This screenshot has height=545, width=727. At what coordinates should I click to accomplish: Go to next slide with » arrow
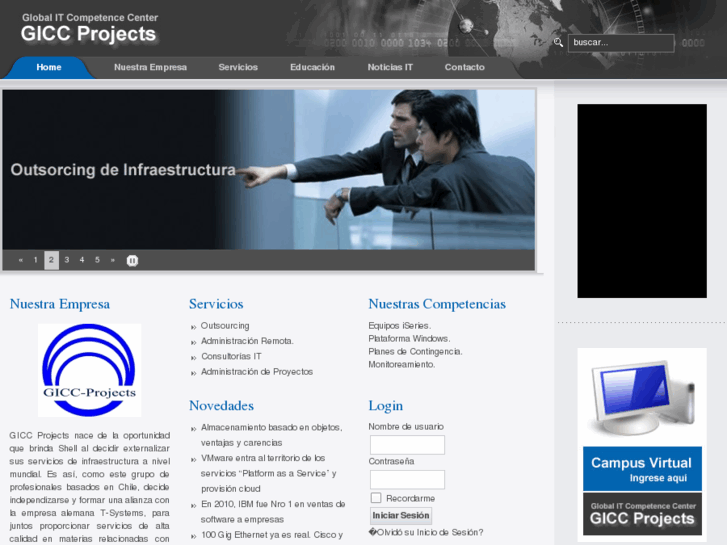[x=113, y=260]
